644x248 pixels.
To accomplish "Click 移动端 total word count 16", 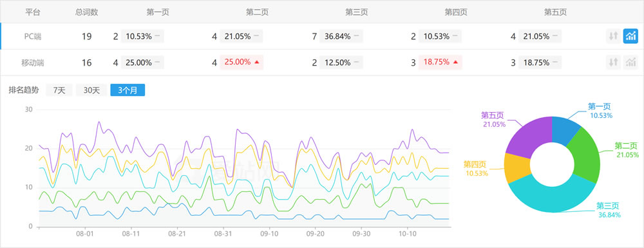I will tap(87, 63).
